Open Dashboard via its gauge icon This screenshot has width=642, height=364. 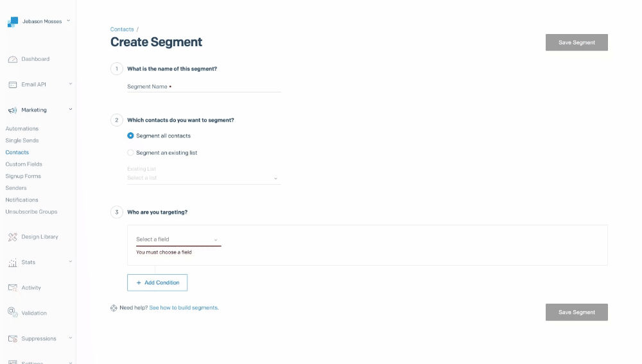click(13, 59)
